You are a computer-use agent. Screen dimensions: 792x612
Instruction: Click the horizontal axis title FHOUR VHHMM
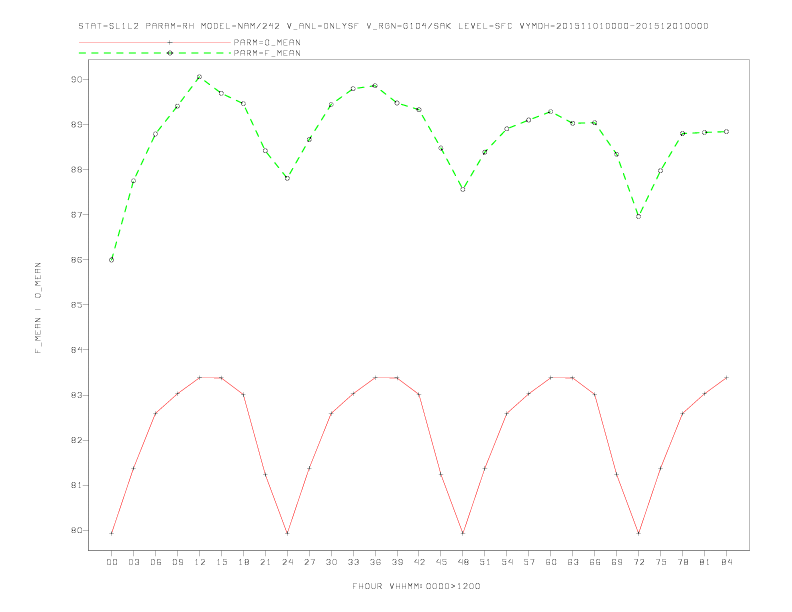(x=416, y=586)
